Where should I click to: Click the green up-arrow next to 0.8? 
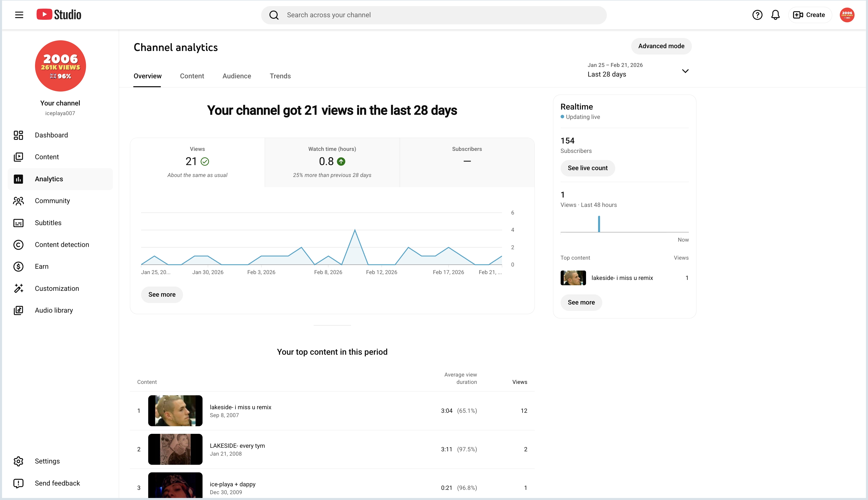(x=341, y=162)
